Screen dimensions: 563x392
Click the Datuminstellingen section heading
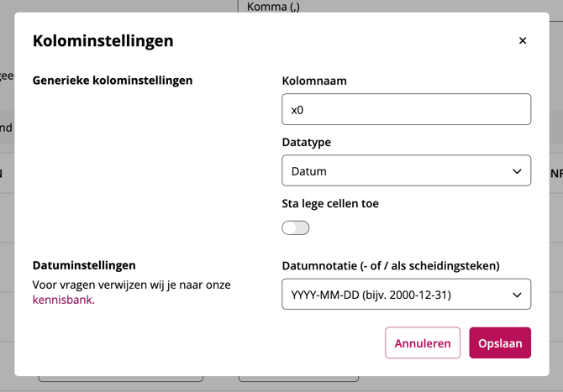pos(84,265)
